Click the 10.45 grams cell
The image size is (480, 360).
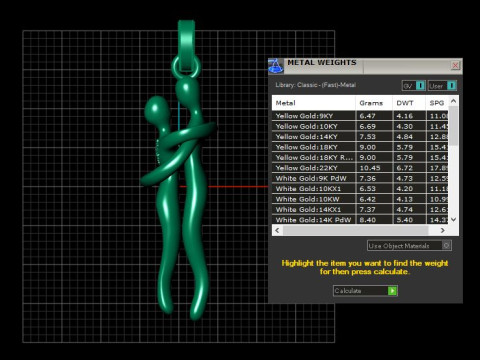pyautogui.click(x=374, y=168)
